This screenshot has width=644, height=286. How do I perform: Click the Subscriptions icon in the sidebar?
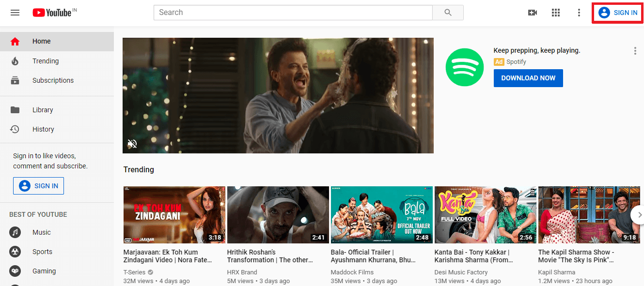15,80
